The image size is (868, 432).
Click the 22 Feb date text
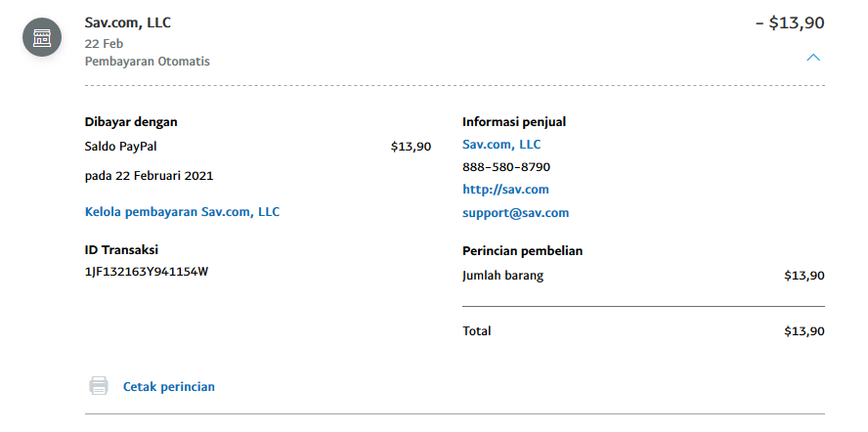(104, 44)
